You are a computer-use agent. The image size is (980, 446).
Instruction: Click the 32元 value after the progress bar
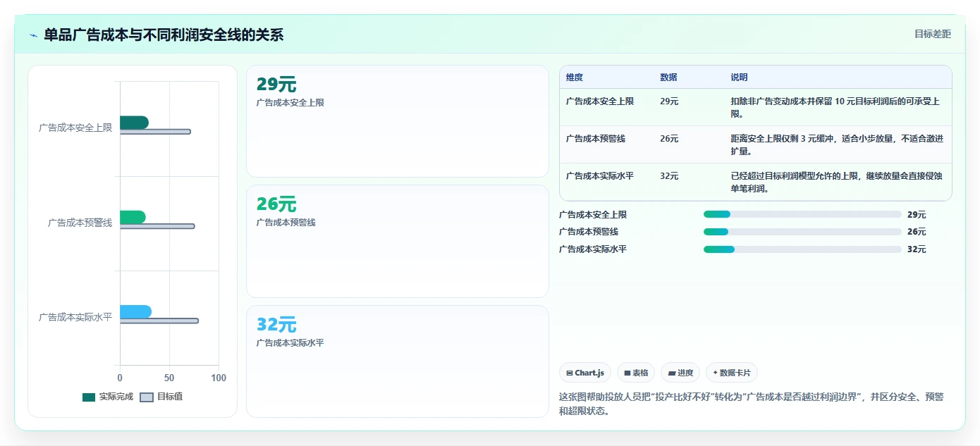click(x=917, y=249)
